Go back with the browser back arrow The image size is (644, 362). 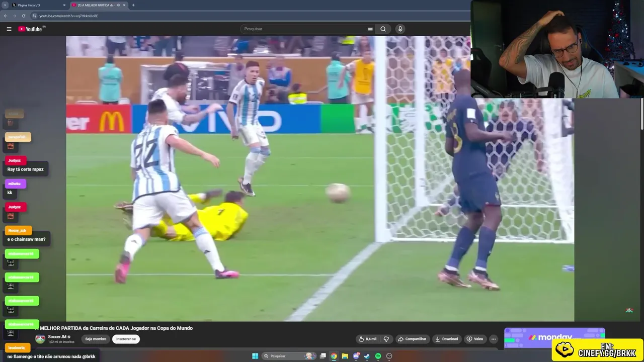coord(6,16)
